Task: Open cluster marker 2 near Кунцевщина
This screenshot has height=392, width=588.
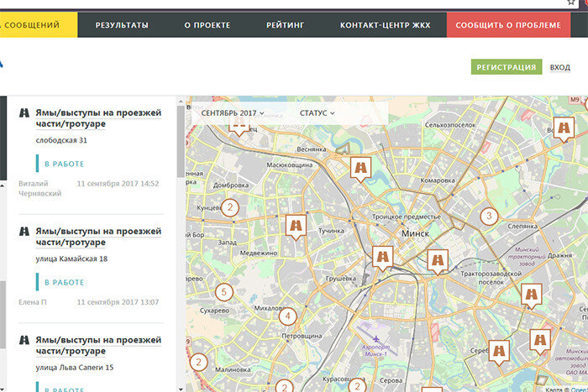Action: [230, 207]
